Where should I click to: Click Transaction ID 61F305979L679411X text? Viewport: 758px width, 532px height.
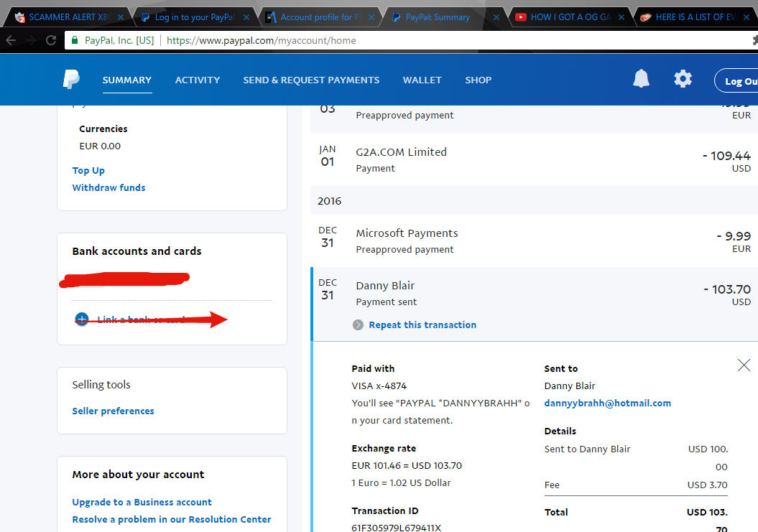click(x=397, y=528)
